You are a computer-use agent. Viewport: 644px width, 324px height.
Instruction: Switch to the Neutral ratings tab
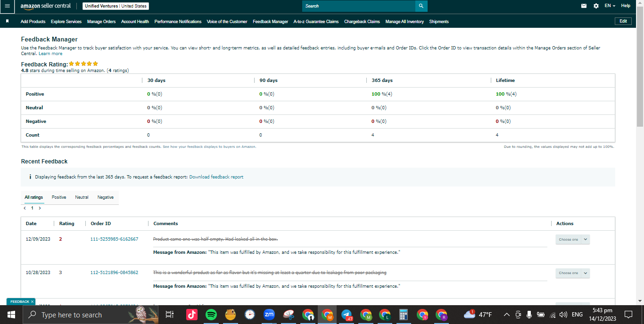[82, 197]
